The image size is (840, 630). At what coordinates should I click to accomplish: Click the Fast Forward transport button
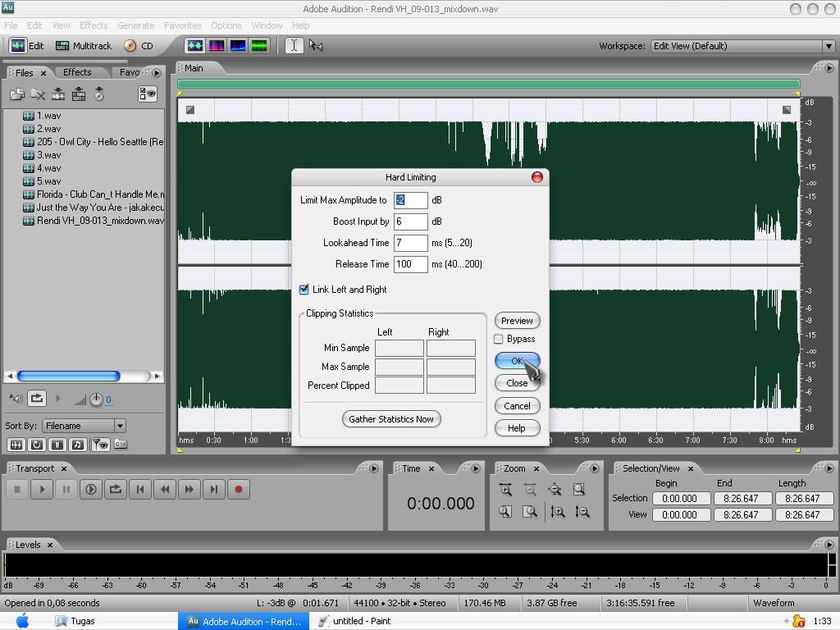(189, 489)
